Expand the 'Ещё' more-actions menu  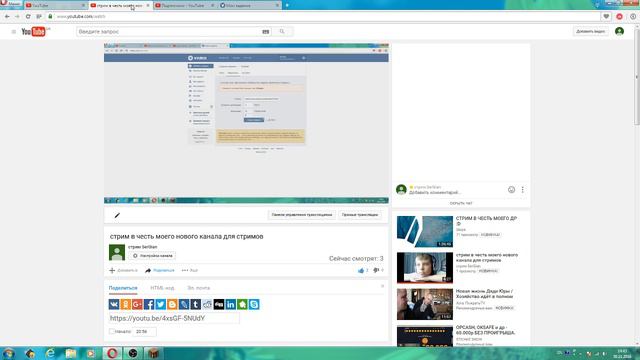pos(190,270)
